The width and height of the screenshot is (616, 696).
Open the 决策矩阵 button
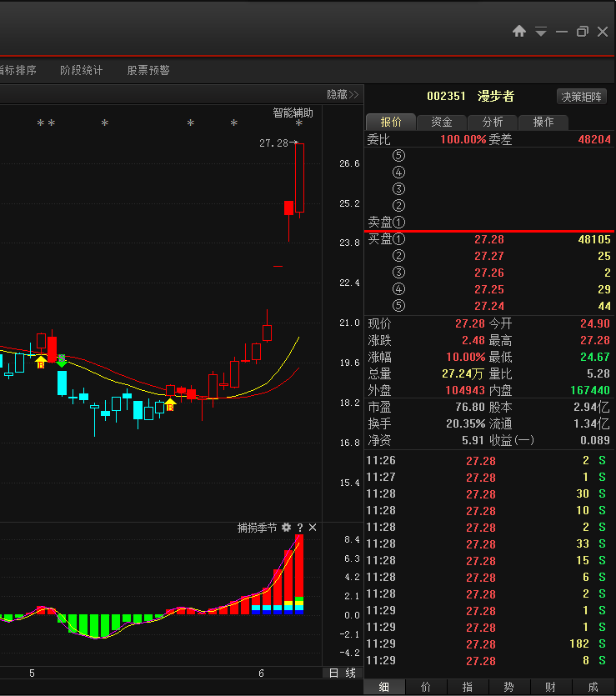click(x=582, y=96)
